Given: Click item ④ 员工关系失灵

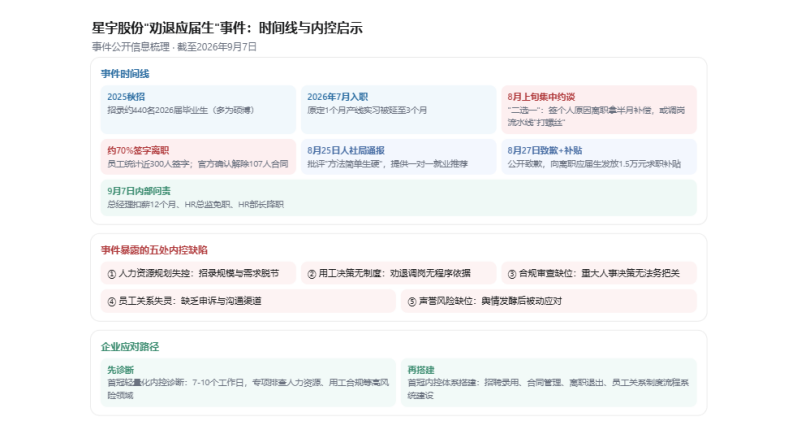Looking at the screenshot, I should click(248, 301).
